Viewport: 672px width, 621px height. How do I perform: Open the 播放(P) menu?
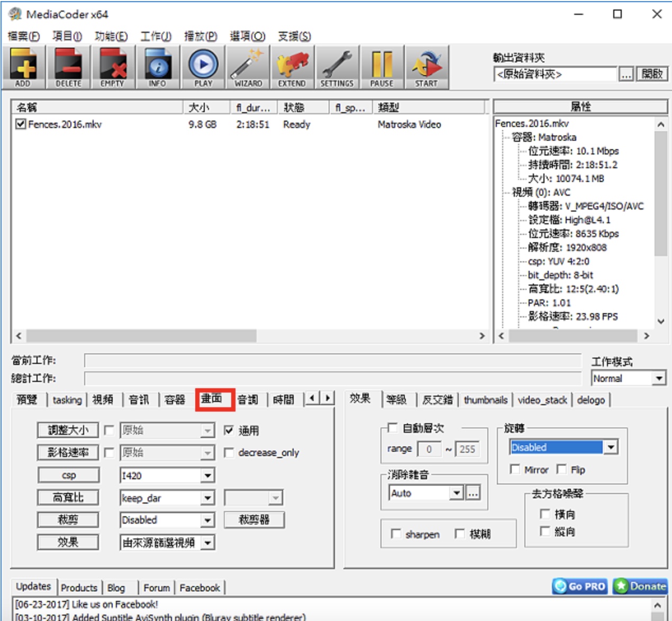(x=201, y=36)
